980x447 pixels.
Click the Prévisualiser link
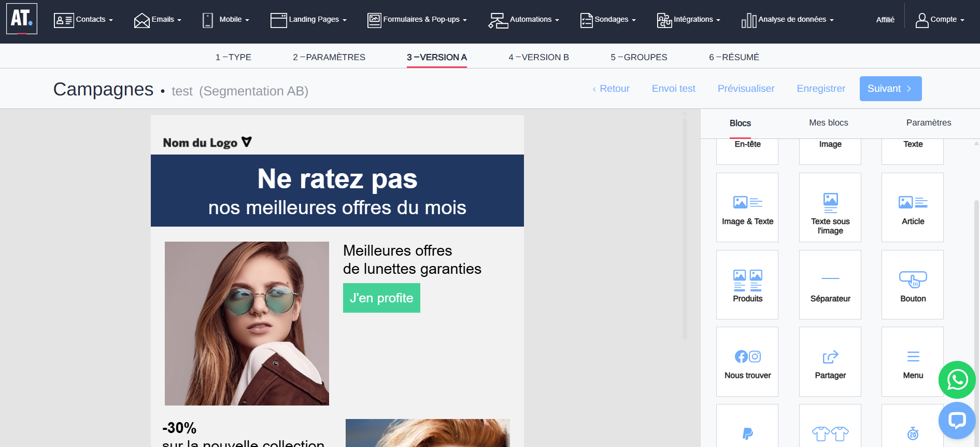(746, 89)
